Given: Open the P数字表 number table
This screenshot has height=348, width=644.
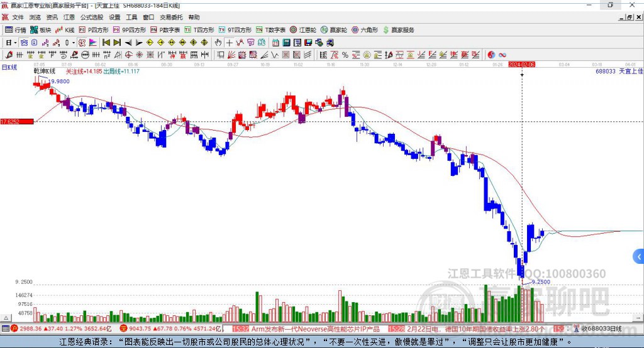Looking at the screenshot, I should (165, 30).
